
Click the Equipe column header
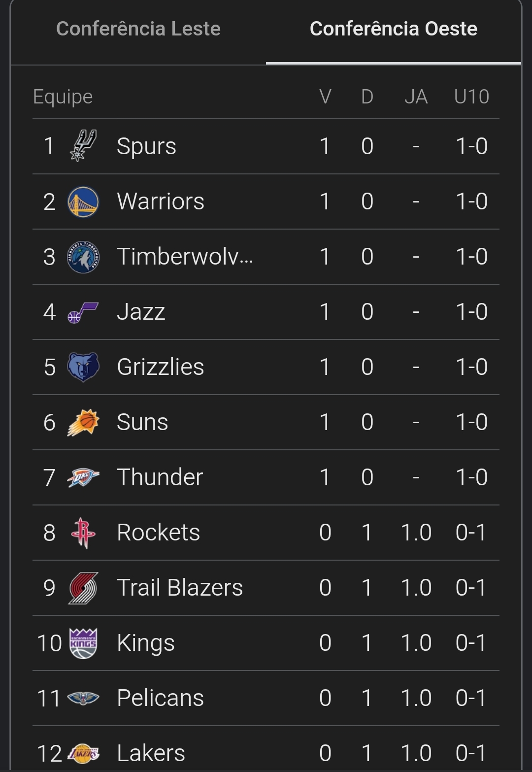(x=63, y=97)
